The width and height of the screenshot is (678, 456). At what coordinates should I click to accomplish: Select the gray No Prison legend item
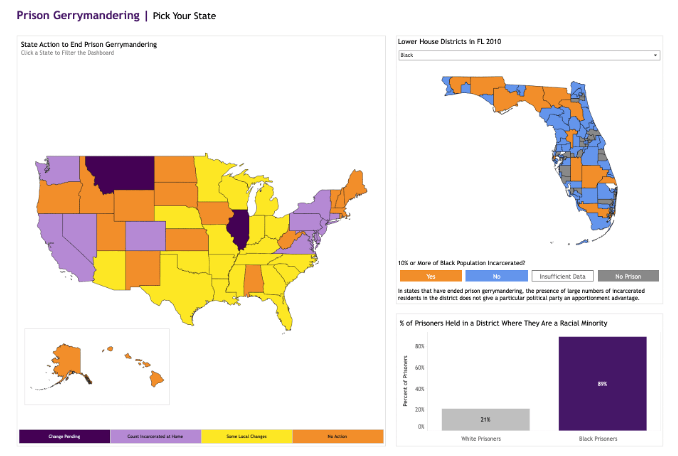627,275
